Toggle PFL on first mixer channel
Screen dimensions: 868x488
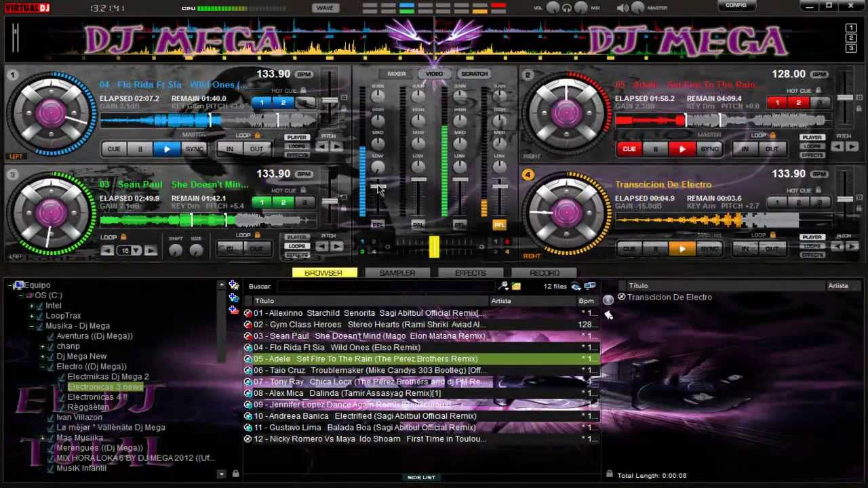pyautogui.click(x=378, y=224)
